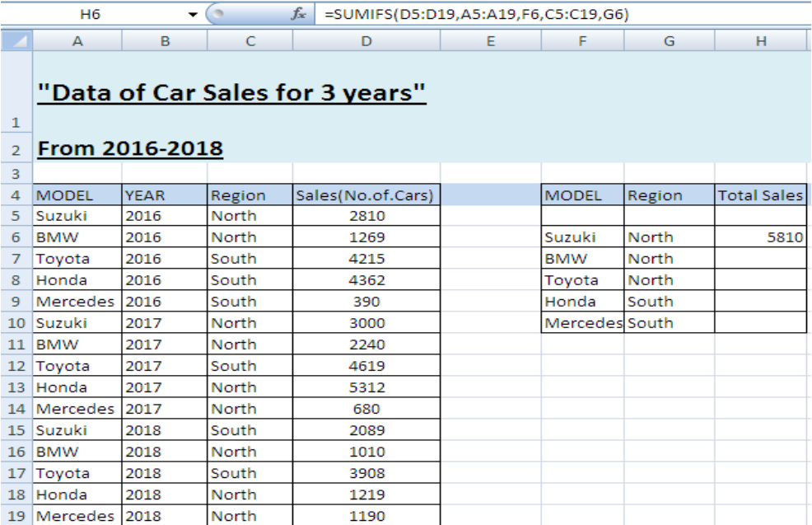The height and width of the screenshot is (525, 812).
Task: Select row 6 header
Action: coord(16,237)
